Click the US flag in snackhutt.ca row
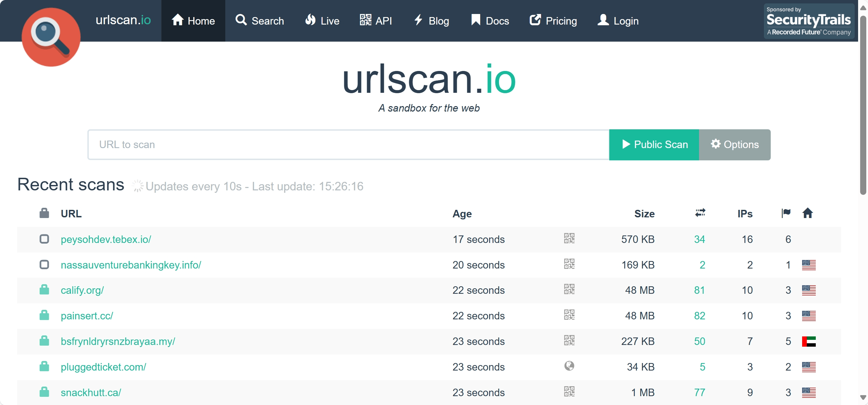The width and height of the screenshot is (868, 405). click(x=809, y=393)
